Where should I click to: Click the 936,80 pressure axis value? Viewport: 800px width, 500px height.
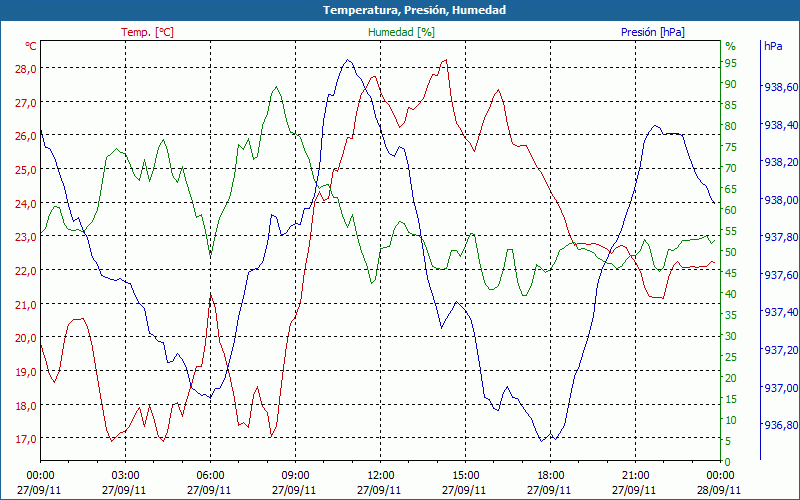coord(781,426)
